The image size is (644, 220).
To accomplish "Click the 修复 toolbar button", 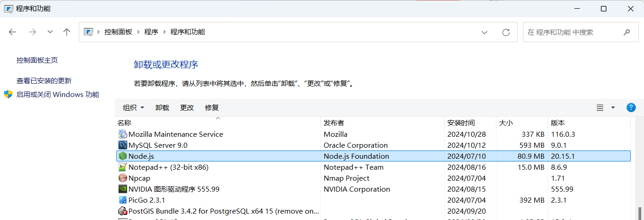I will click(x=212, y=108).
